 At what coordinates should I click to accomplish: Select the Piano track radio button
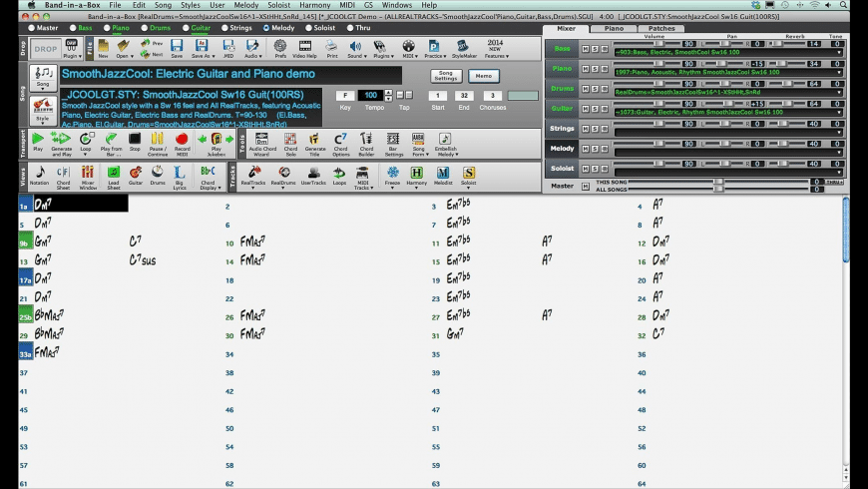click(x=107, y=28)
